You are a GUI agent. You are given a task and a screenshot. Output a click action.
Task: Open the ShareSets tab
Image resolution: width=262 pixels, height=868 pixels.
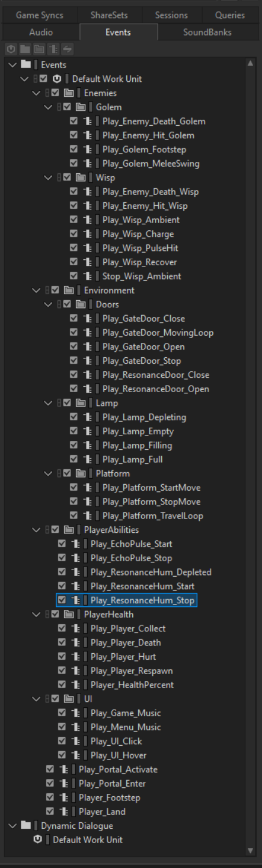click(x=109, y=15)
